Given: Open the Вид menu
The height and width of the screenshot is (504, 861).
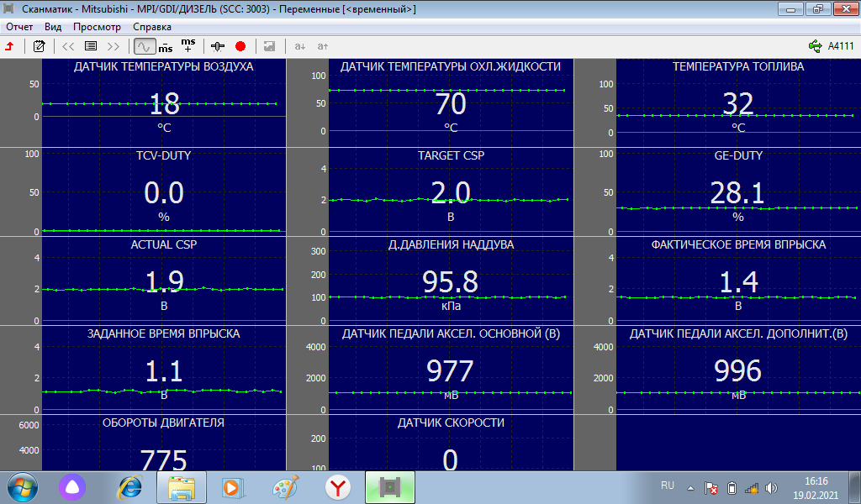Looking at the screenshot, I should [54, 27].
